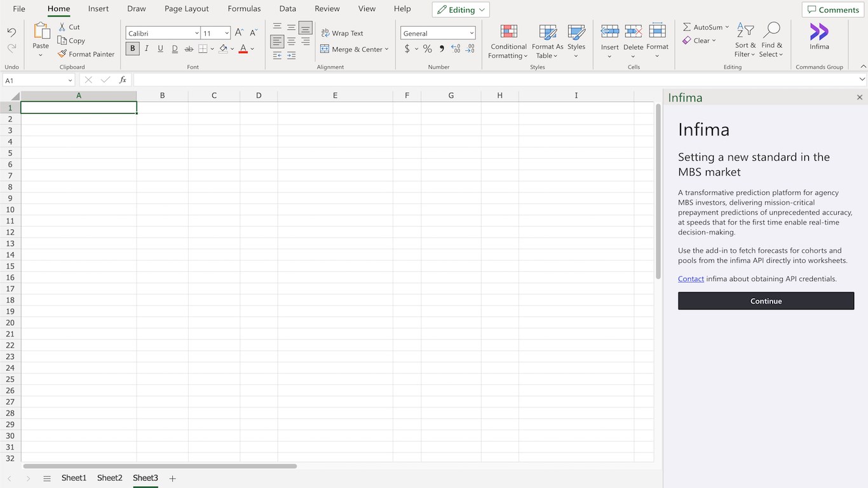Open the all sheets list icon
Screen dimensions: 868x488
pos(47,478)
